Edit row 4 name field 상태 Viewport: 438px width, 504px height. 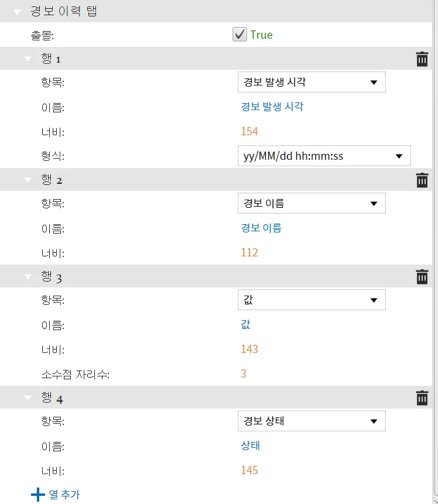pos(251,445)
